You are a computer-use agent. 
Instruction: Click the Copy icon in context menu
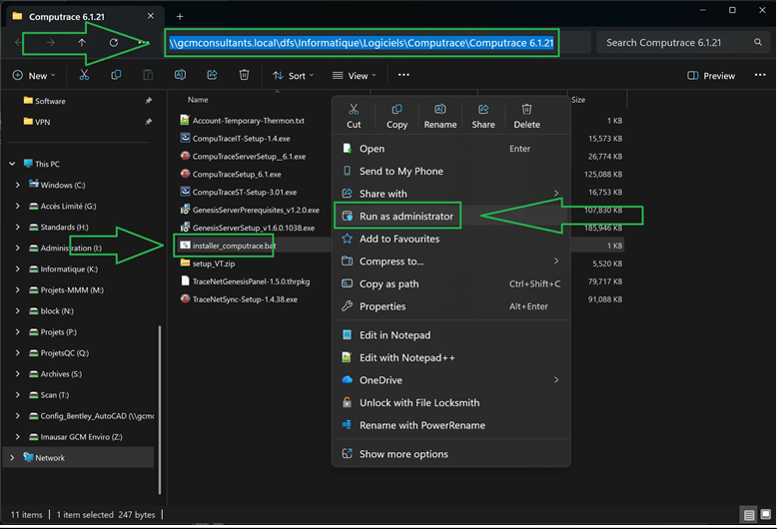tap(396, 109)
